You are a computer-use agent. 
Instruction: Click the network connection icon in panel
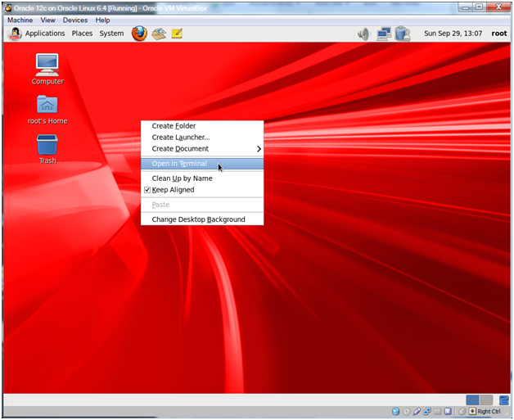[383, 34]
